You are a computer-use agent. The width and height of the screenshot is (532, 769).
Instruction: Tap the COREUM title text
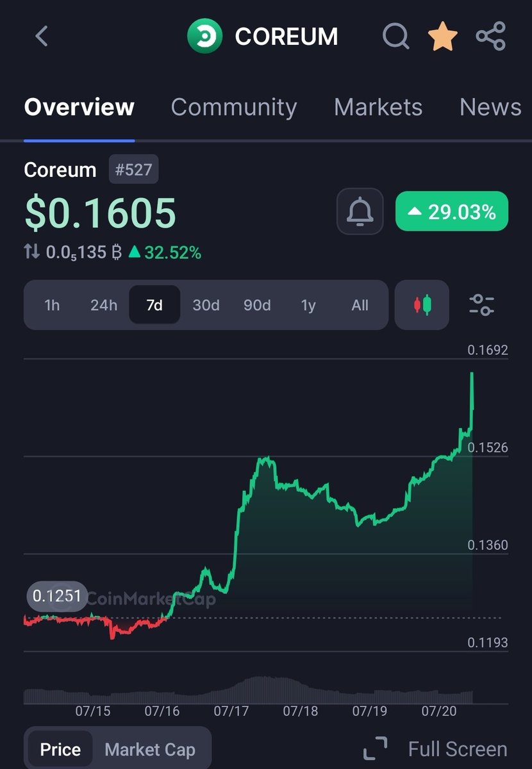point(287,37)
